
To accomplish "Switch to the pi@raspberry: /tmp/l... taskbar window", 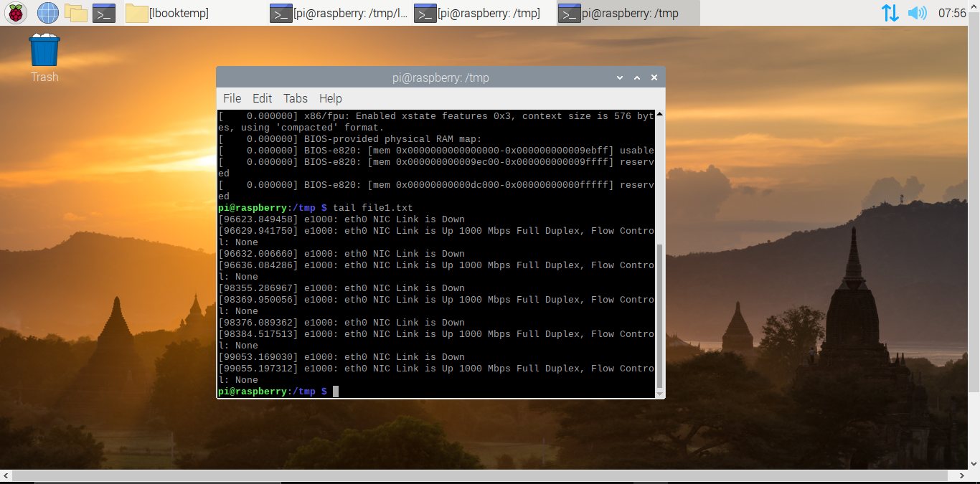I will point(339,13).
